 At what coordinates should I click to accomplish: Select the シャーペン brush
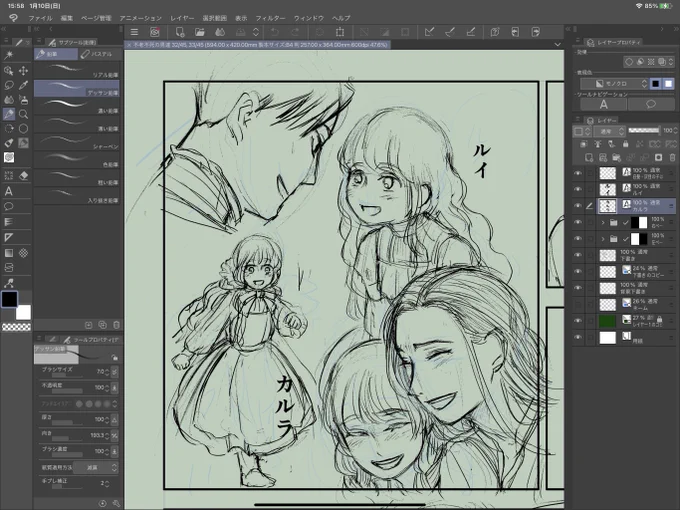tap(77, 142)
